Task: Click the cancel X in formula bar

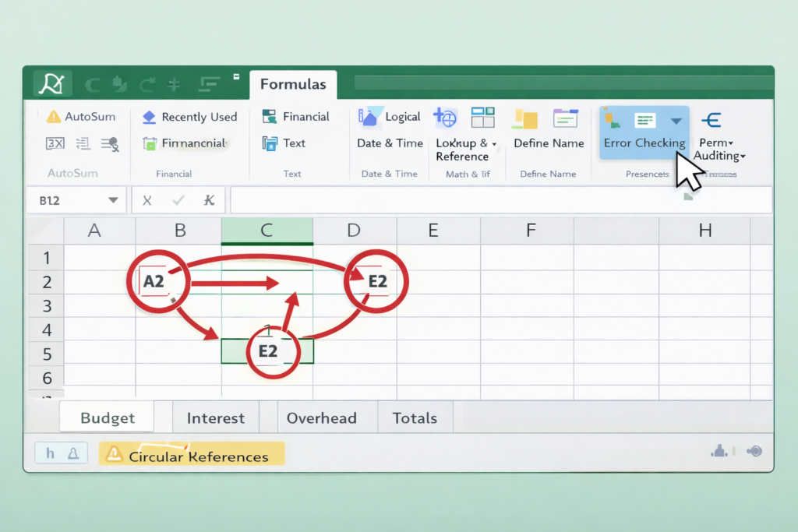Action: pos(147,200)
